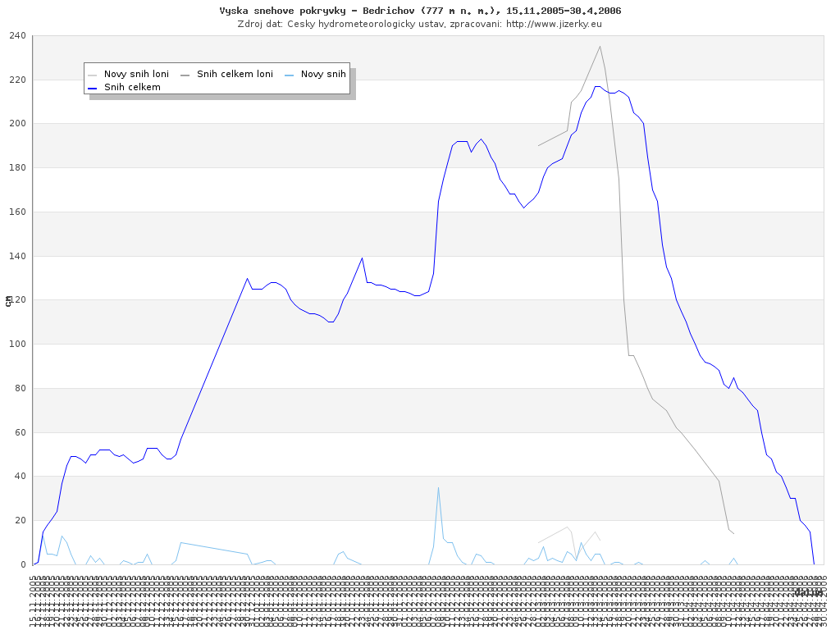Select the "Snih celkem" legend label
This screenshot has height=630, width=840.
(x=132, y=87)
